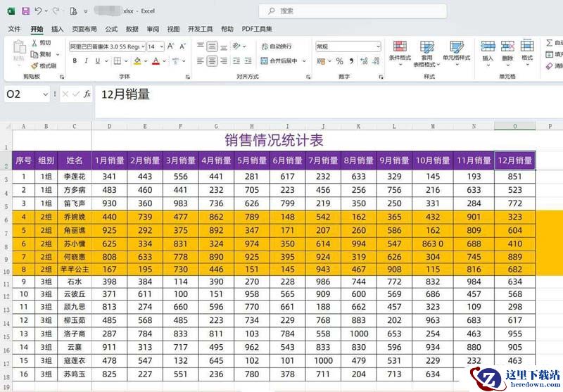
Task: Click the fx Insert Function icon
Action: click(x=87, y=94)
